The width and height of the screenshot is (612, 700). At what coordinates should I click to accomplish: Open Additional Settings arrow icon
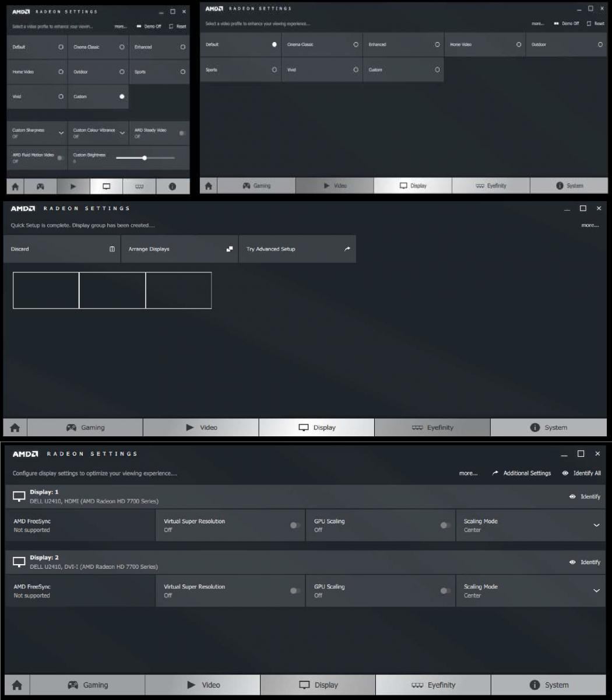[495, 473]
